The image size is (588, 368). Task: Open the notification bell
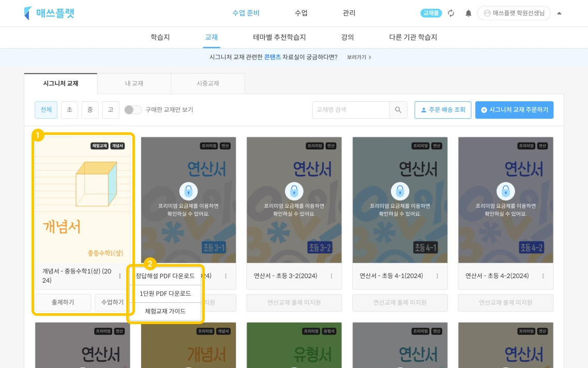(469, 13)
